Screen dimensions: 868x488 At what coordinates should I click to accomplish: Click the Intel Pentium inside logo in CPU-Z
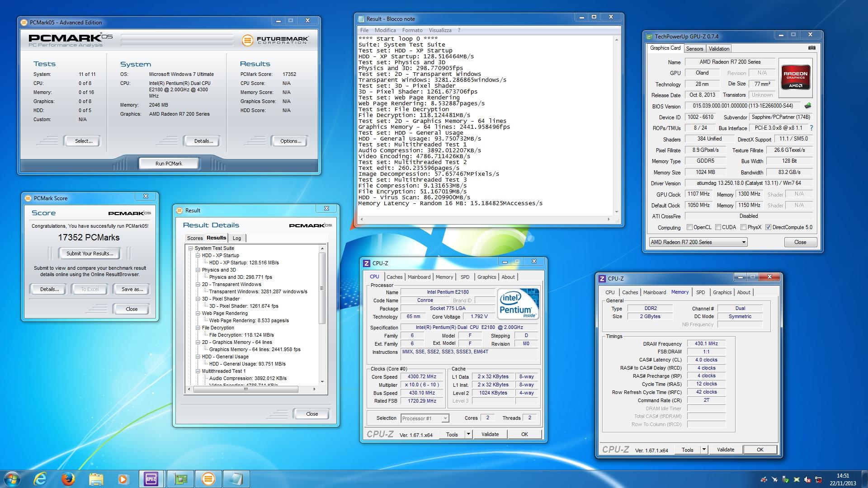(518, 304)
